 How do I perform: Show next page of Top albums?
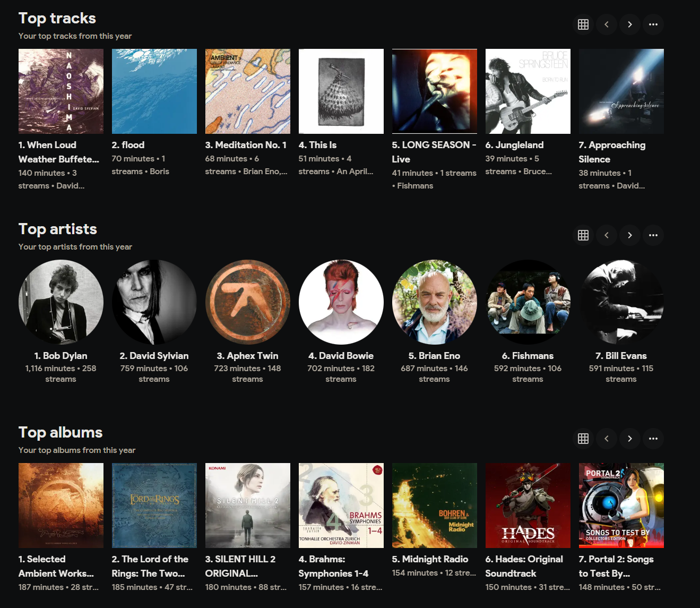pyautogui.click(x=630, y=439)
